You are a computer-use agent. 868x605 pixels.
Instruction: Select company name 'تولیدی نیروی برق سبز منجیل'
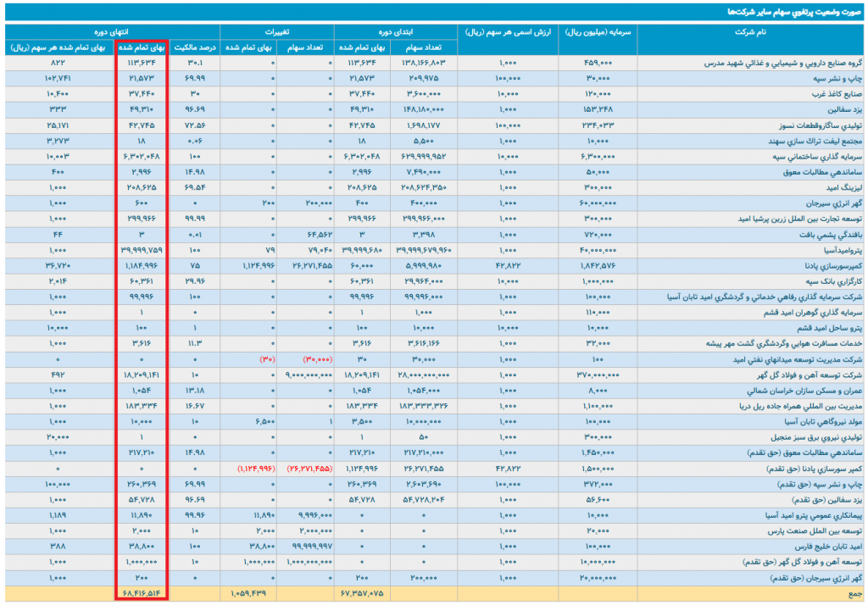[x=816, y=436]
